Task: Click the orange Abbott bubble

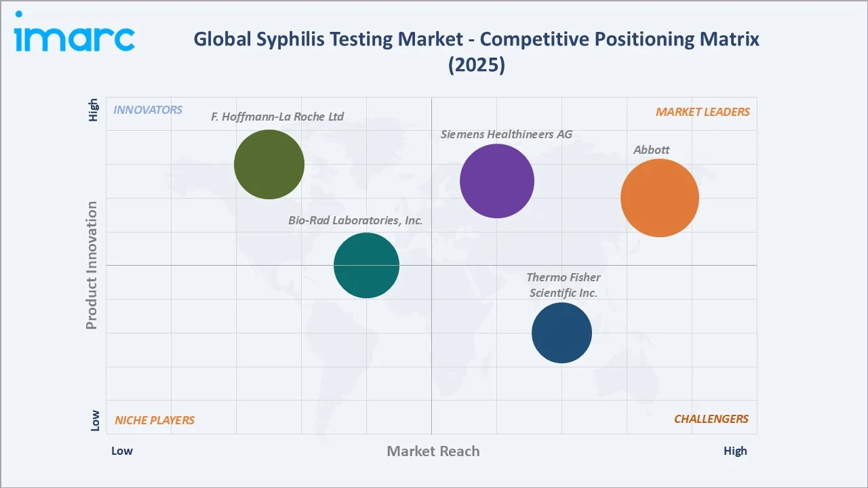Action: click(660, 198)
